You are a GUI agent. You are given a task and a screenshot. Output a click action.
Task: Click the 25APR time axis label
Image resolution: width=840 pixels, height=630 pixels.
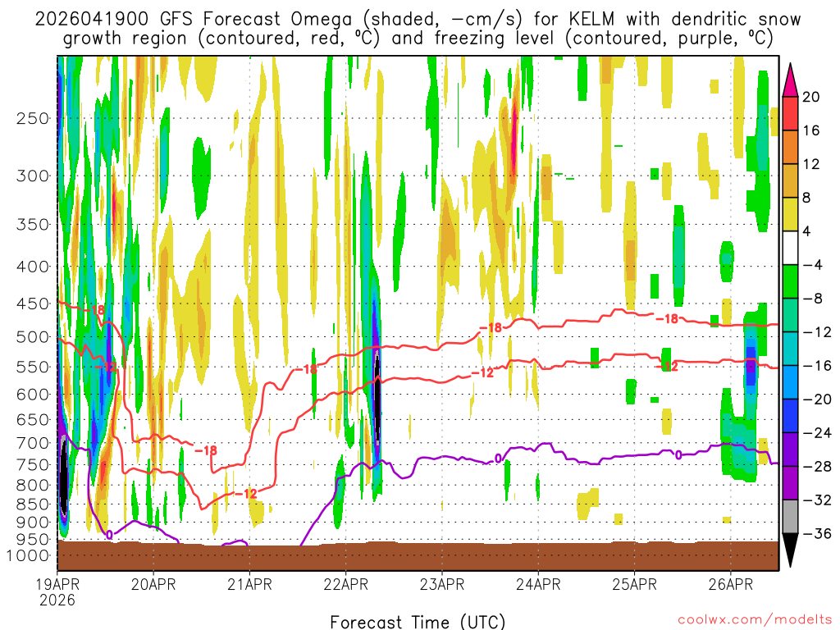click(x=635, y=584)
